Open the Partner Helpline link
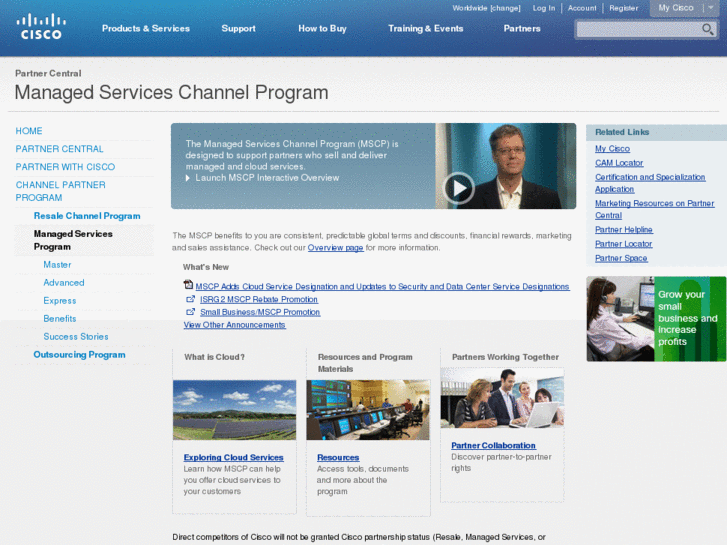This screenshot has height=545, width=727. [624, 230]
